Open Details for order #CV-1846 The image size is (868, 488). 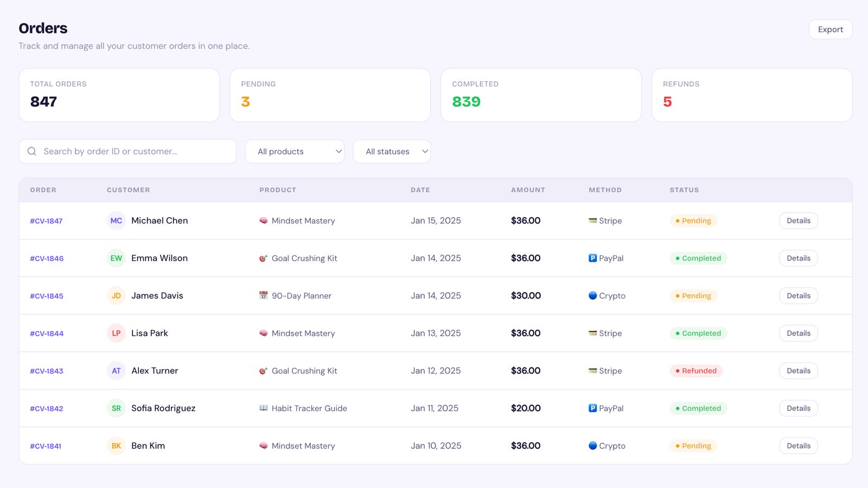[799, 258]
